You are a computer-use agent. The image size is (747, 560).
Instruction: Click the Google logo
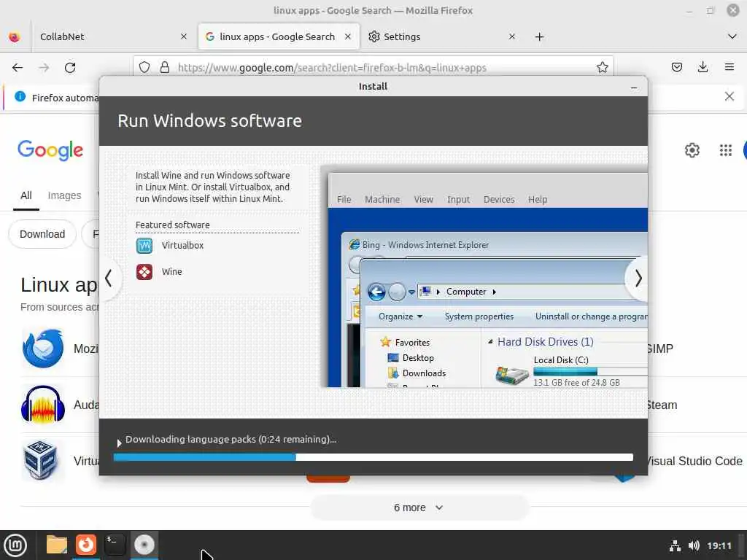[x=50, y=150]
